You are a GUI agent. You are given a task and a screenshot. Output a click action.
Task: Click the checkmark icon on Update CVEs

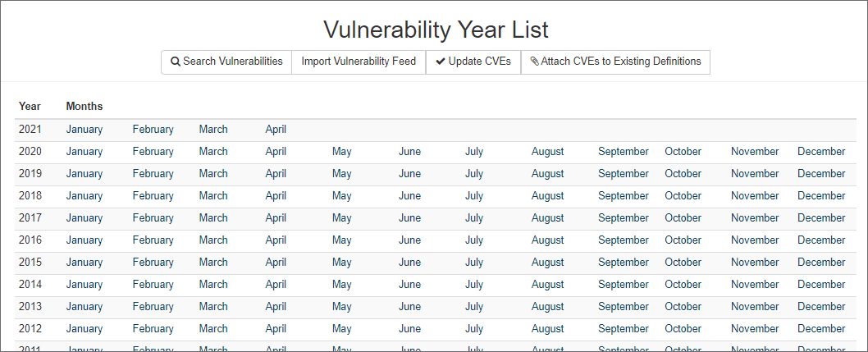[441, 62]
